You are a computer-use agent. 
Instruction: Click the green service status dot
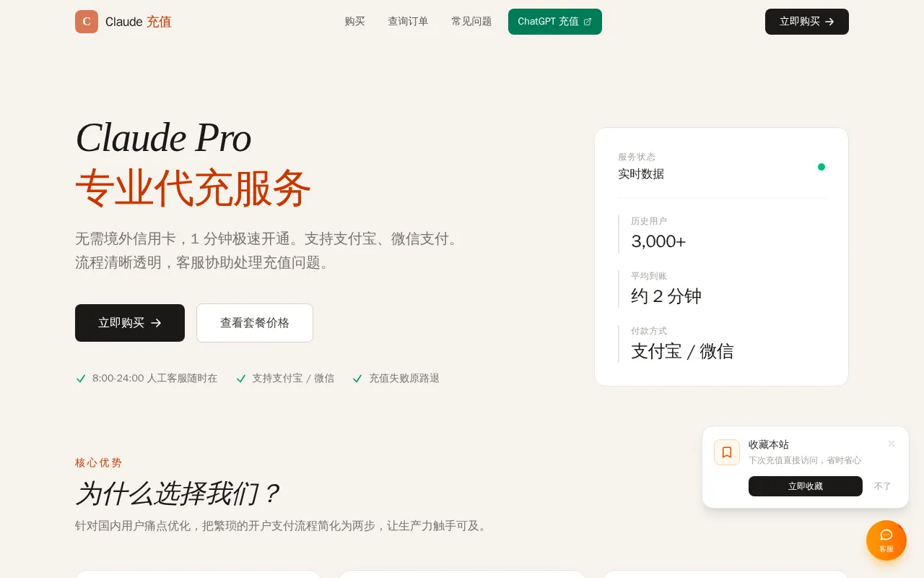(821, 167)
